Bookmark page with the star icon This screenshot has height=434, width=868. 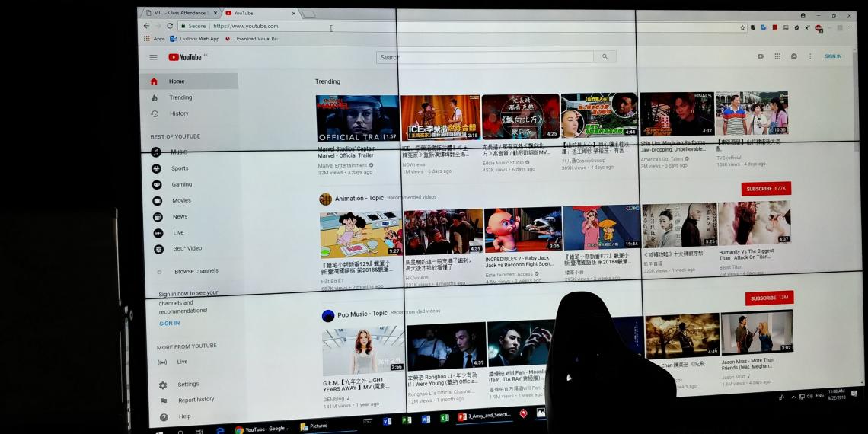[x=743, y=27]
